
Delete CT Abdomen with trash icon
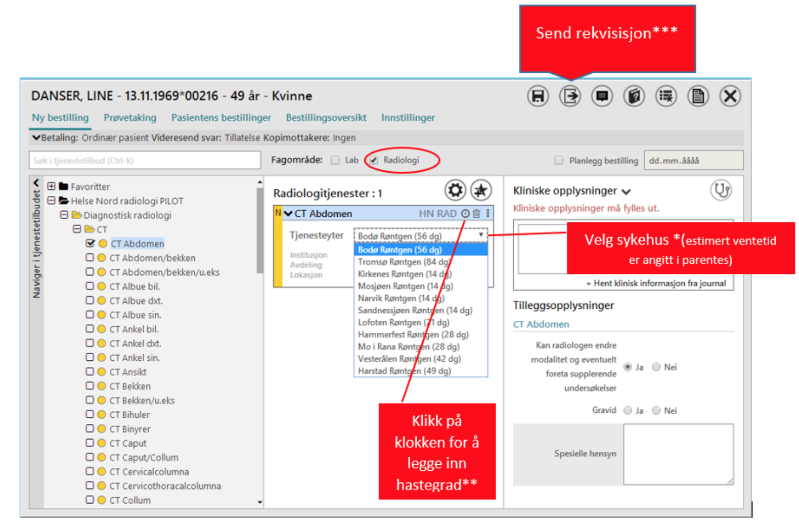click(476, 214)
